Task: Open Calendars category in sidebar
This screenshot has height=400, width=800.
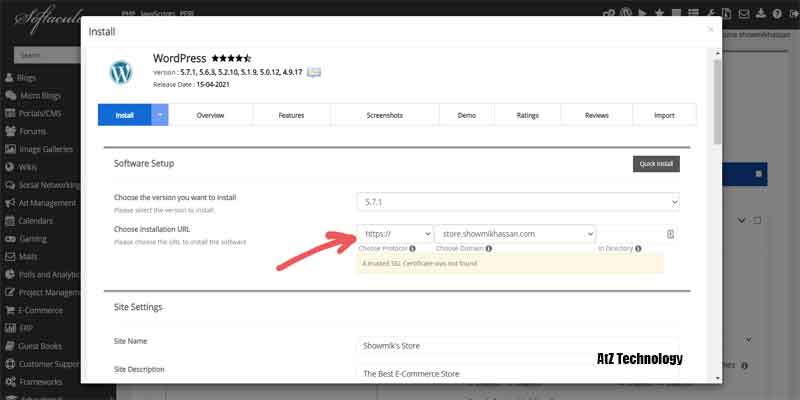Action: 29,221
